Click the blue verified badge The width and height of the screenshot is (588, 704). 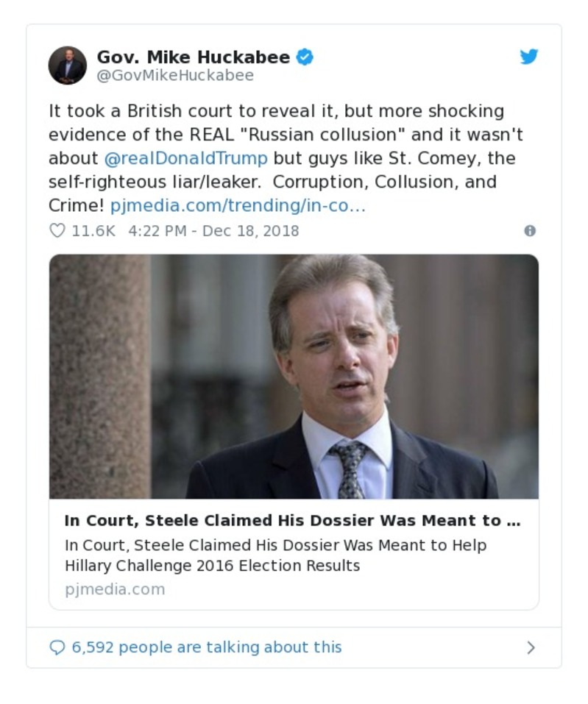tap(305, 57)
